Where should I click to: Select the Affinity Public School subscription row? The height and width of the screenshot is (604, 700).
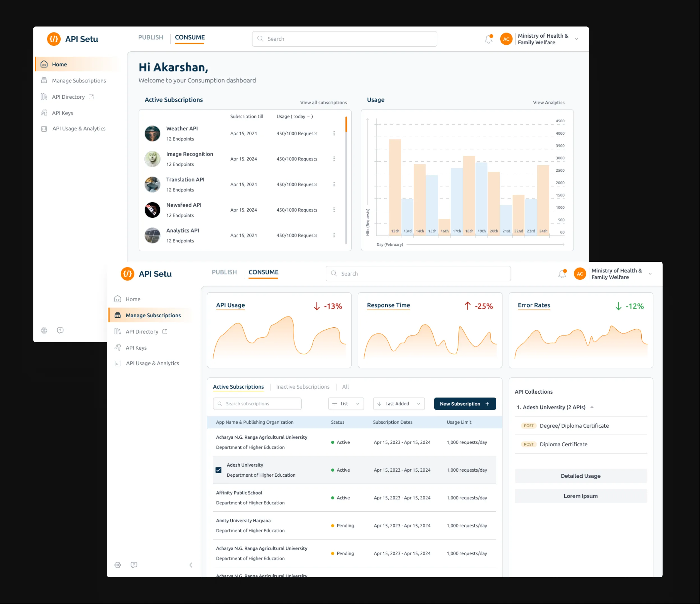(x=354, y=498)
